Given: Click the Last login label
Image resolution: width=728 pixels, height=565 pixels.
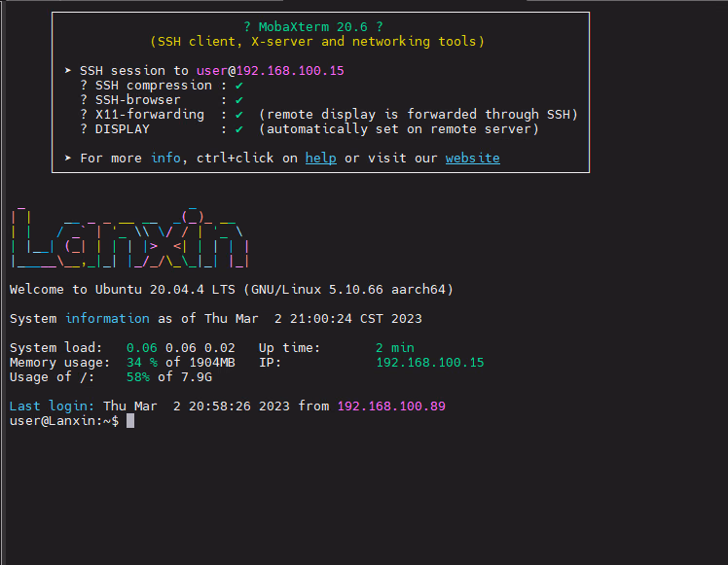Looking at the screenshot, I should [x=52, y=406].
